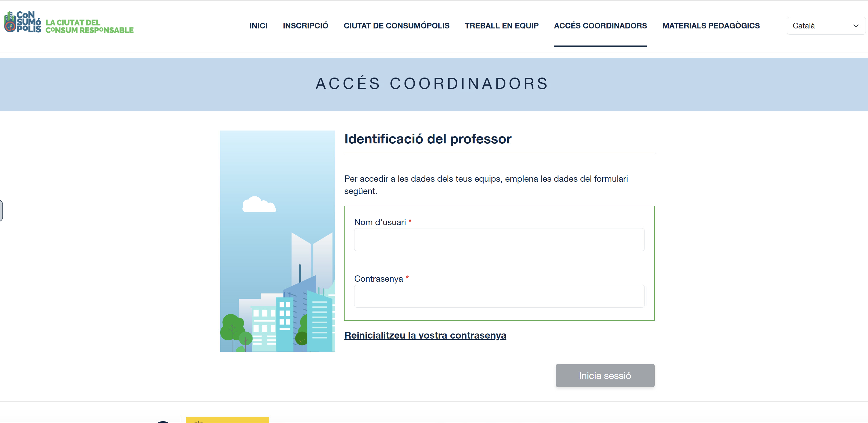Select TREBALL EN EQUIP menu item

pyautogui.click(x=501, y=26)
